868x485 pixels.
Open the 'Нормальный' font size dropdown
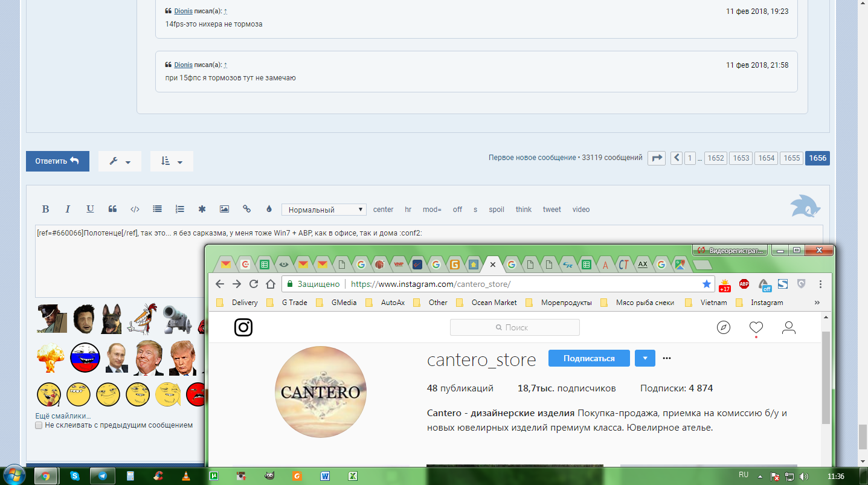(x=324, y=210)
